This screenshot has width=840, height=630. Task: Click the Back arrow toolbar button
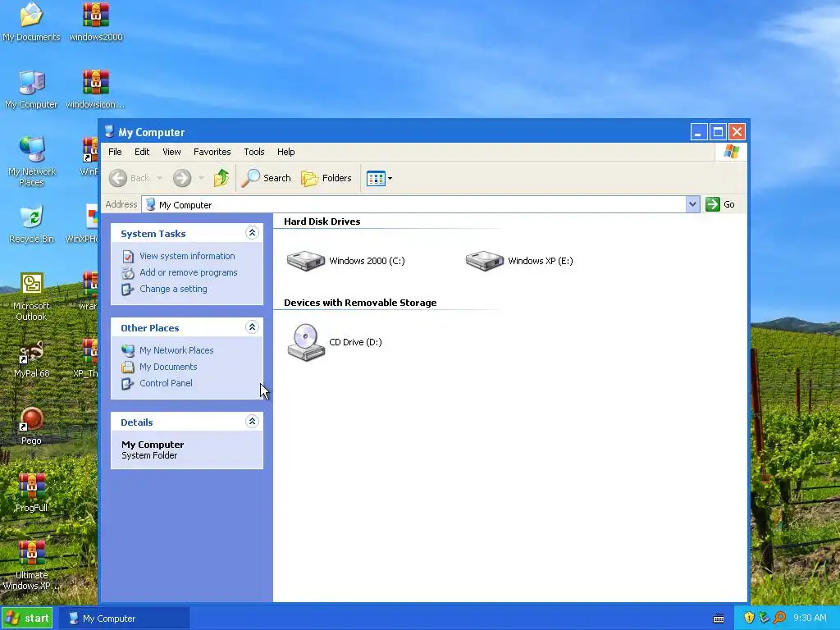click(118, 178)
